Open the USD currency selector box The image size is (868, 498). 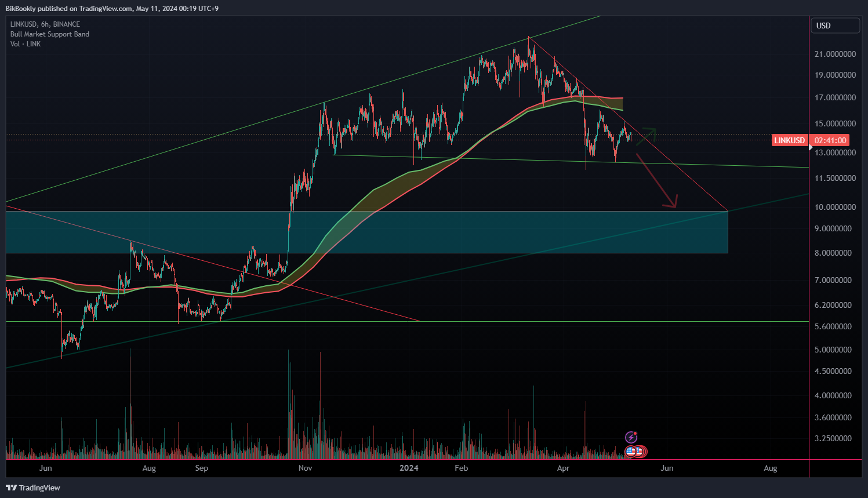click(835, 26)
